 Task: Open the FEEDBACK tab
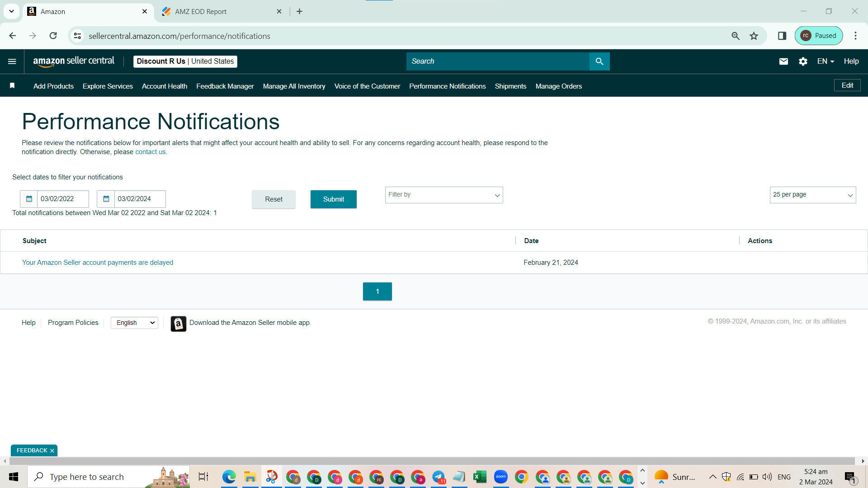tap(32, 450)
